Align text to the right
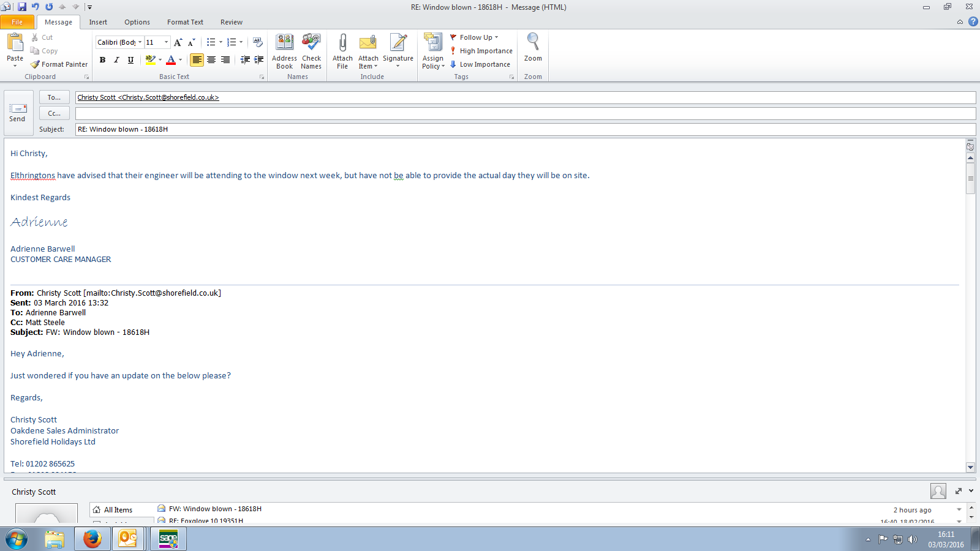The height and width of the screenshot is (551, 980). (225, 59)
